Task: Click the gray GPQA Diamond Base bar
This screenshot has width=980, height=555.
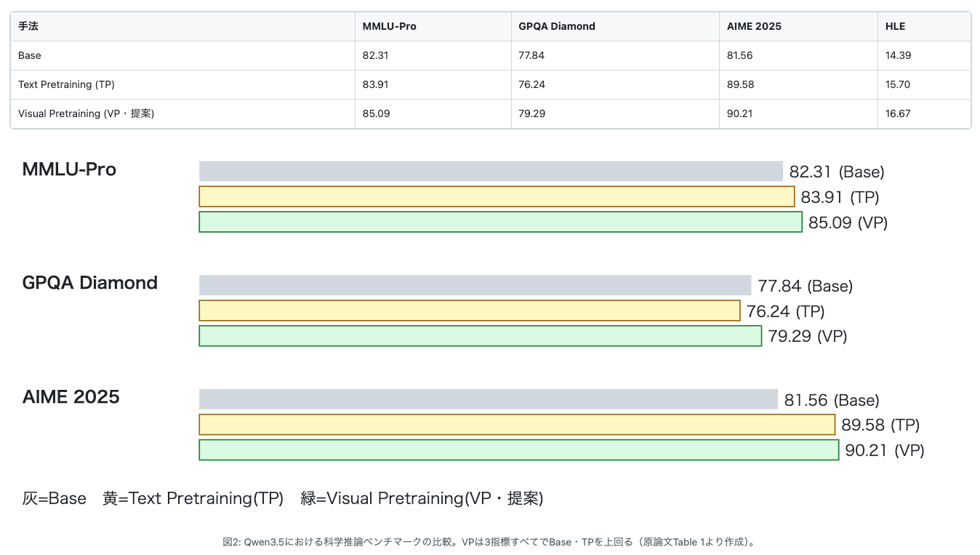Action: 475,285
